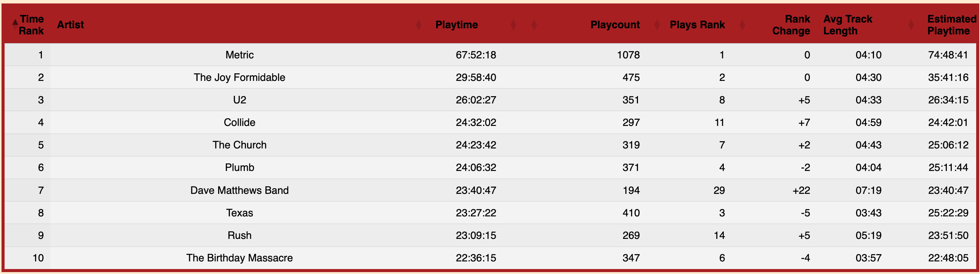Screen dimensions: 980x274
Task: Click the Playcount column header label
Action: point(615,25)
